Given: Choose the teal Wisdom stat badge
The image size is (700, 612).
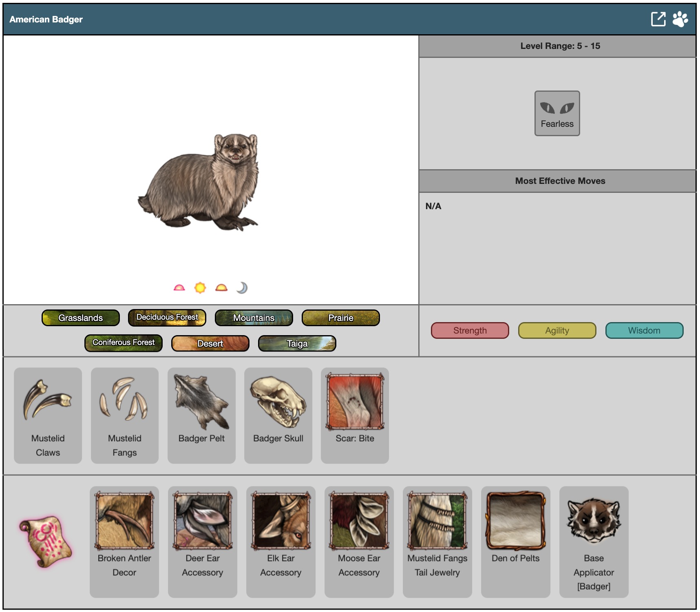Looking at the screenshot, I should tap(644, 331).
